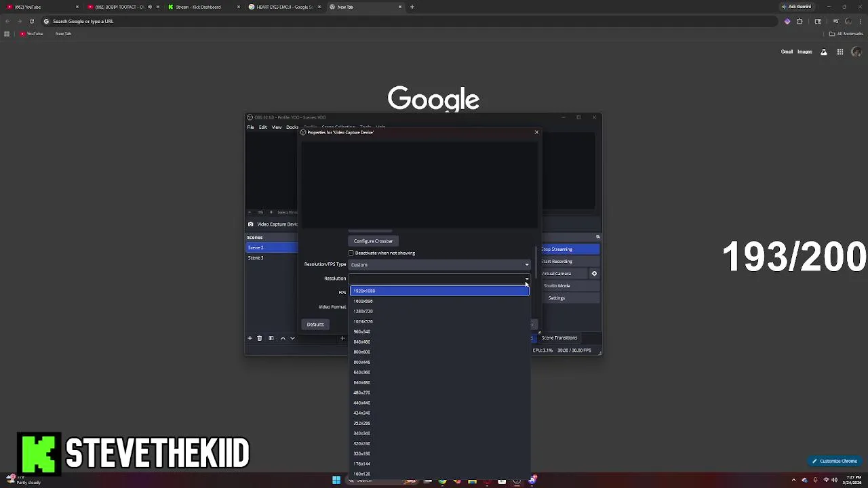Click Start Recording in OBS controls
Image resolution: width=868 pixels, height=488 pixels.
pyautogui.click(x=569, y=261)
